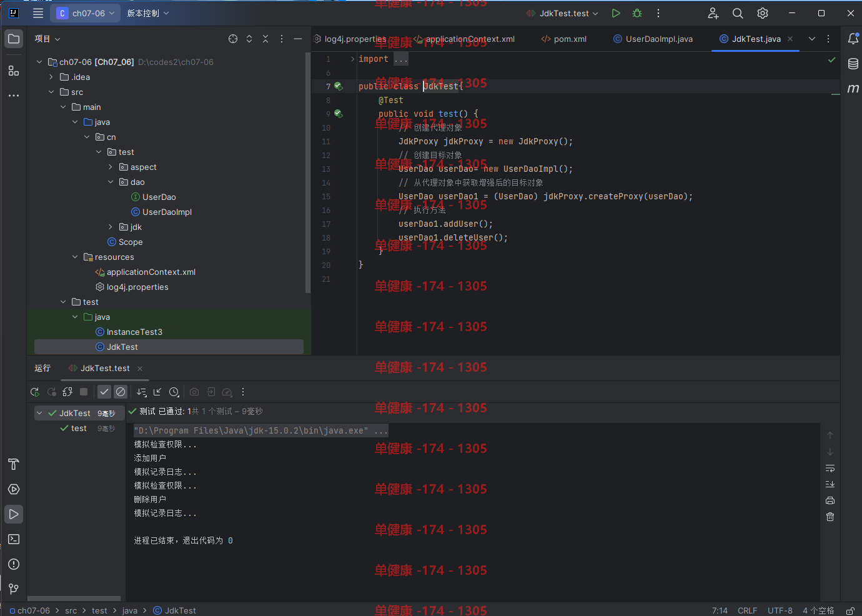
Task: Toggle show ignored tests filter
Action: click(121, 392)
